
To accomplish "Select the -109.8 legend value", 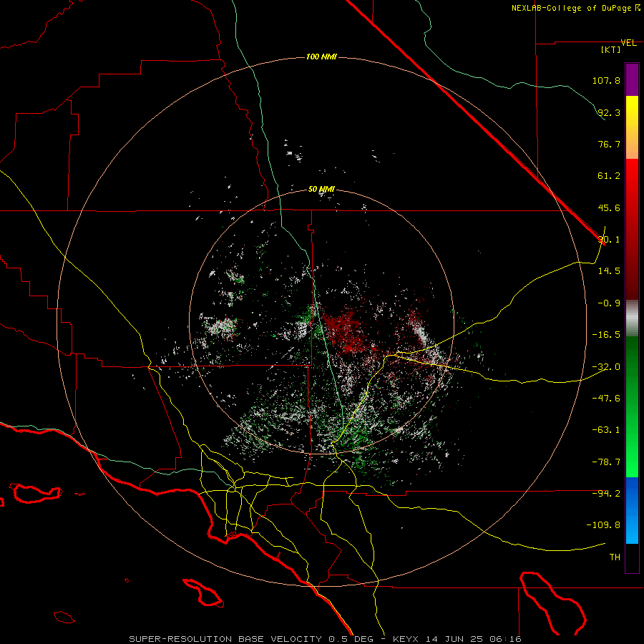I will [x=603, y=525].
